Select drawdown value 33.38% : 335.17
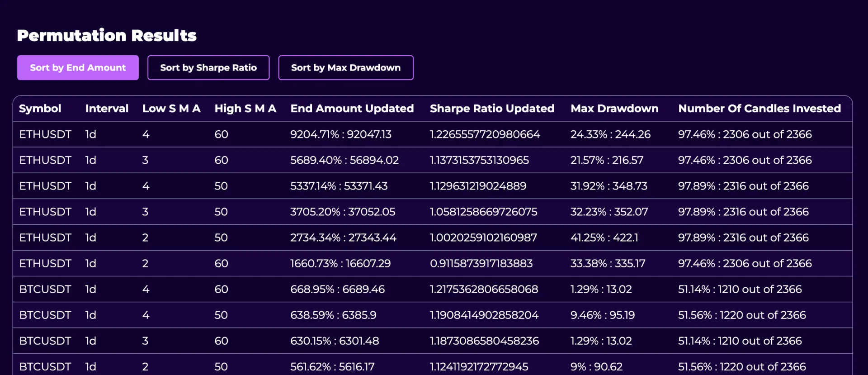Viewport: 868px width, 375px height. (608, 263)
